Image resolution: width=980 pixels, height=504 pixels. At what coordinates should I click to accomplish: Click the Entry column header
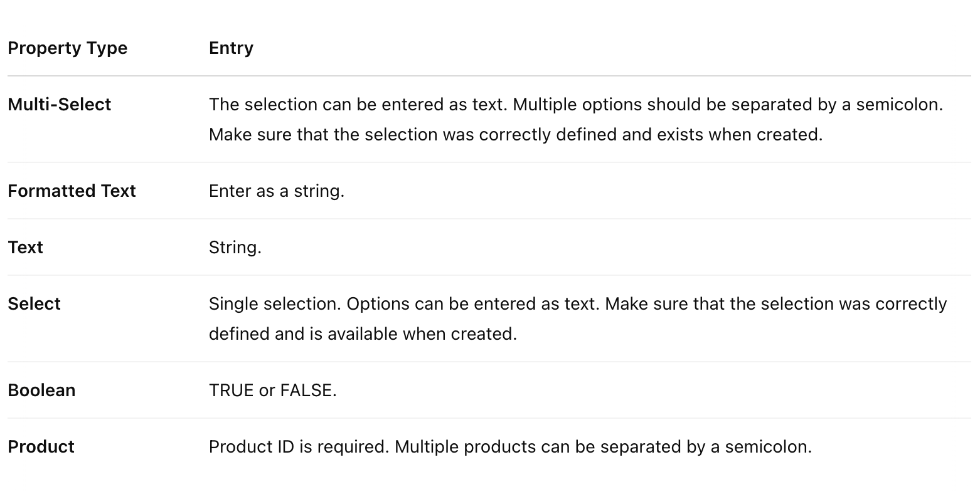(x=231, y=48)
